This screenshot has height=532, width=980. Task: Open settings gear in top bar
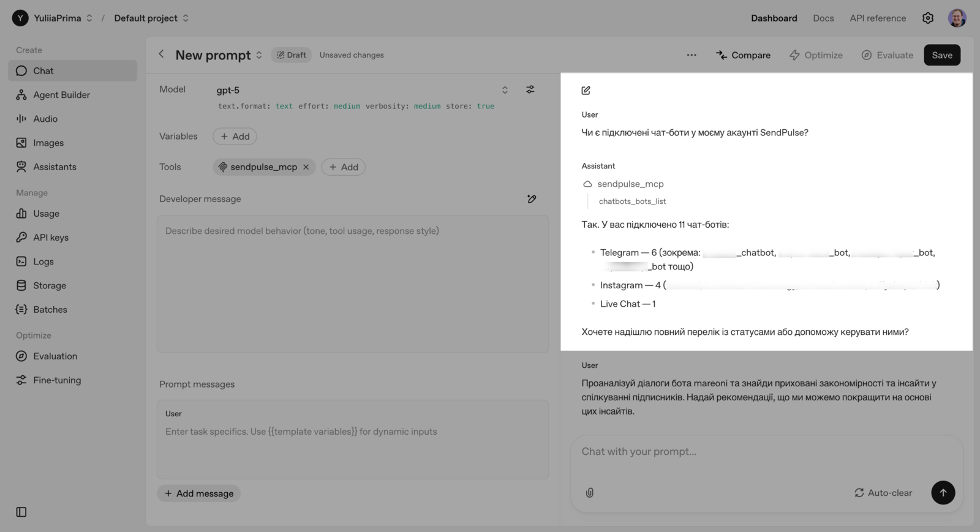click(x=928, y=18)
